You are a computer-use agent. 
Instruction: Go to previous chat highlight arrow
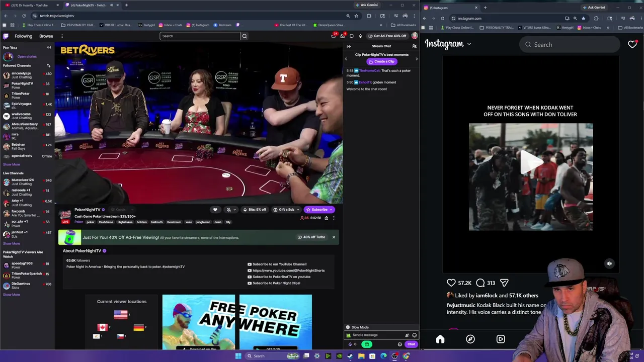[346, 59]
